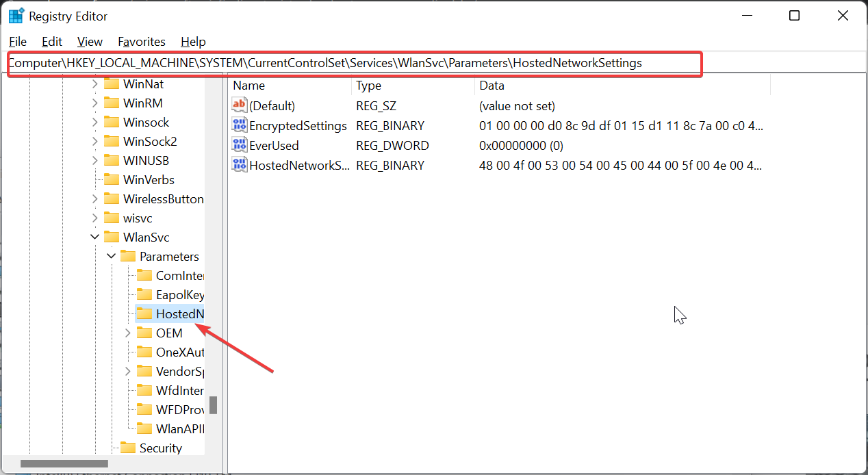The width and height of the screenshot is (868, 475).
Task: Click the EverUsed DWORD value icon
Action: 240,145
